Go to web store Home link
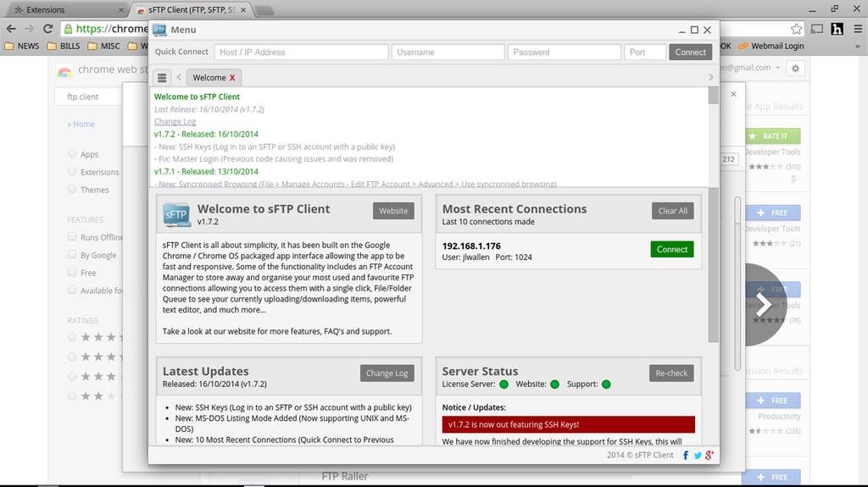868x487 pixels. coord(83,124)
